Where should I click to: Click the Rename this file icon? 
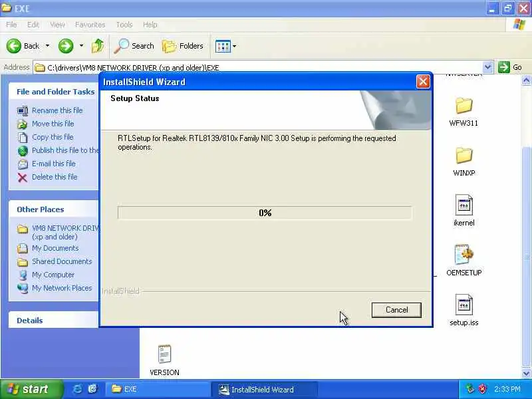pyautogui.click(x=23, y=110)
